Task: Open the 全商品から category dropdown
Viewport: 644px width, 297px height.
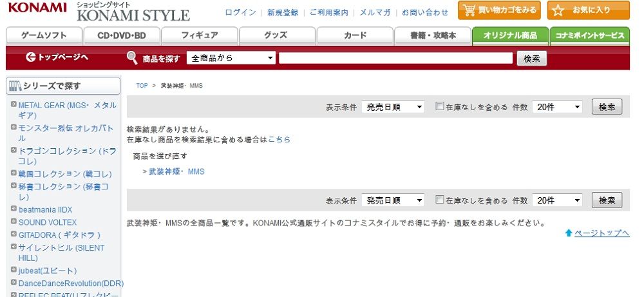Action: pyautogui.click(x=231, y=58)
